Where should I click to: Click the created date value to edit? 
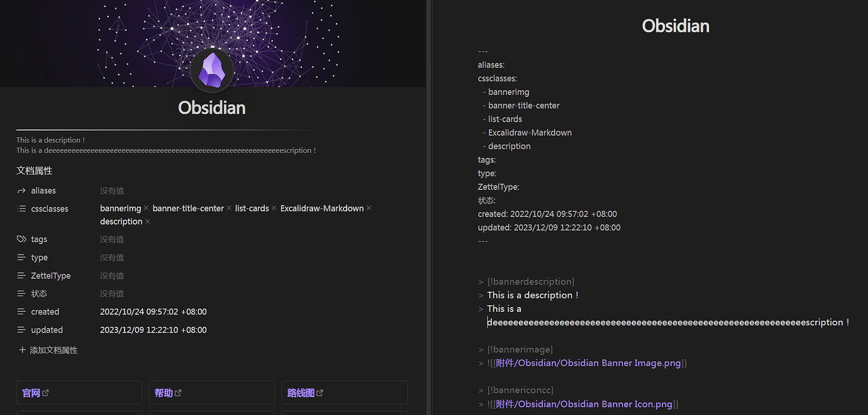click(153, 311)
